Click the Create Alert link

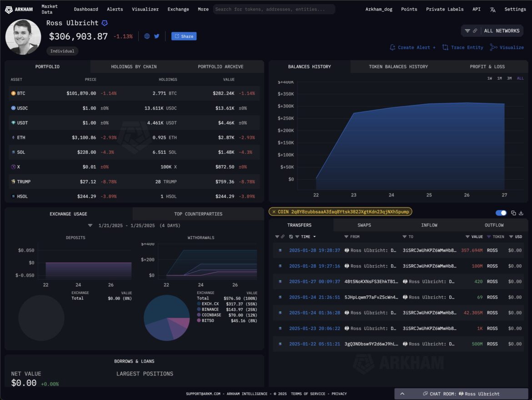tap(412, 47)
